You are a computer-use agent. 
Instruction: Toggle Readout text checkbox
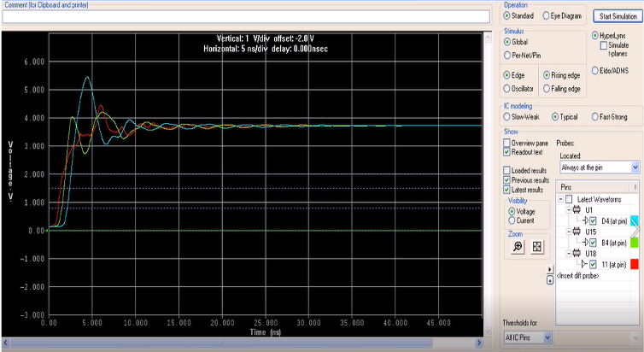506,152
